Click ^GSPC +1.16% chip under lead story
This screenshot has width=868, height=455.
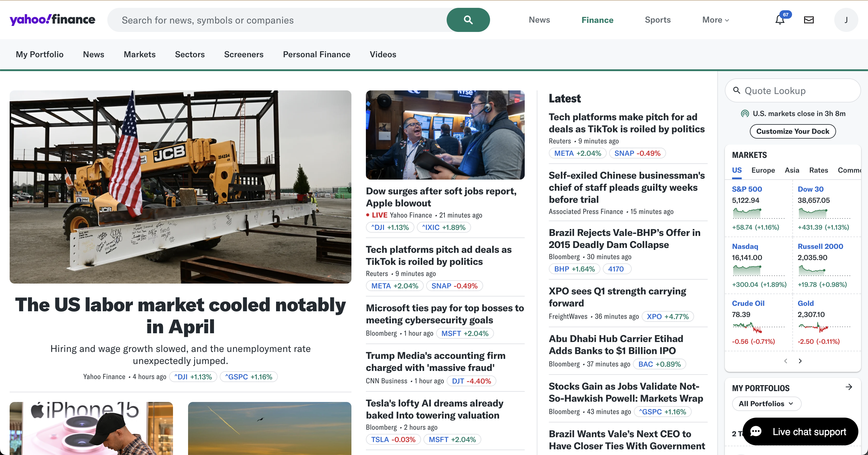pos(248,377)
